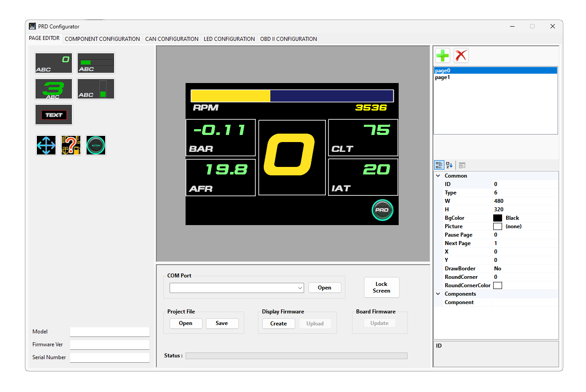Select page0 in the page list
Image resolution: width=586 pixels, height=392 pixels.
495,71
